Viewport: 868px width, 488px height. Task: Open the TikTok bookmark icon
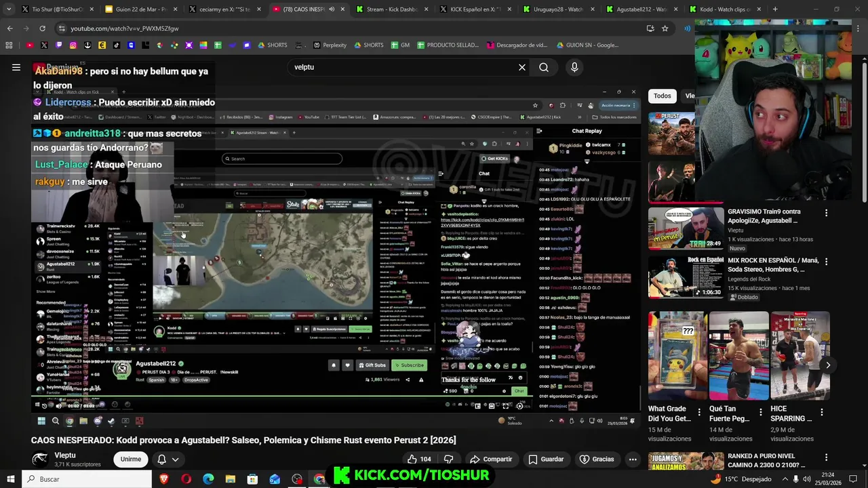[117, 45]
